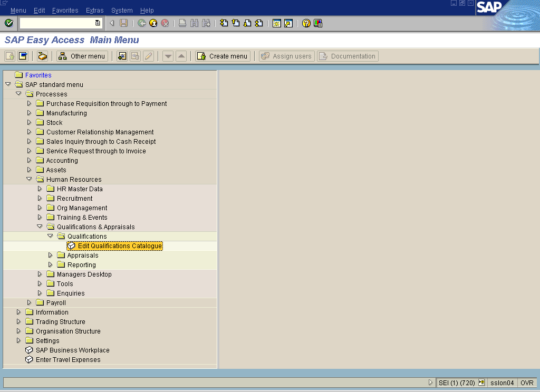This screenshot has height=392, width=540.
Task: Click the SAP Business Workplace toolbar icon
Action: 43,56
